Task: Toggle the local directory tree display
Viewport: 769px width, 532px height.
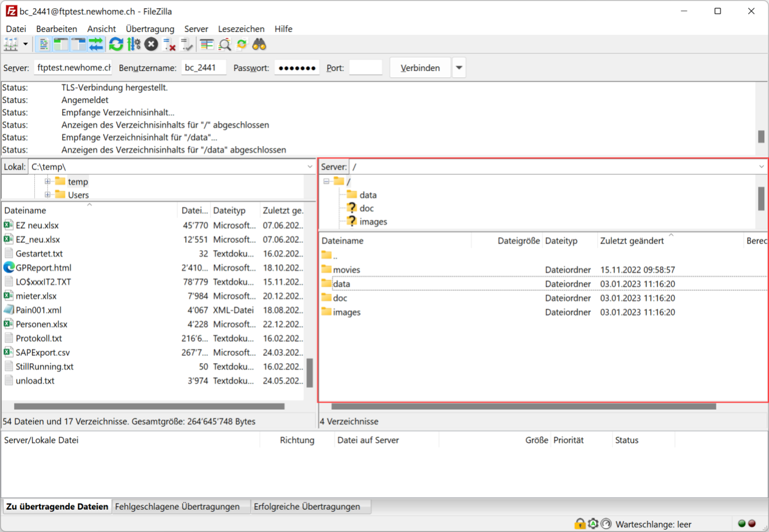Action: click(x=61, y=44)
